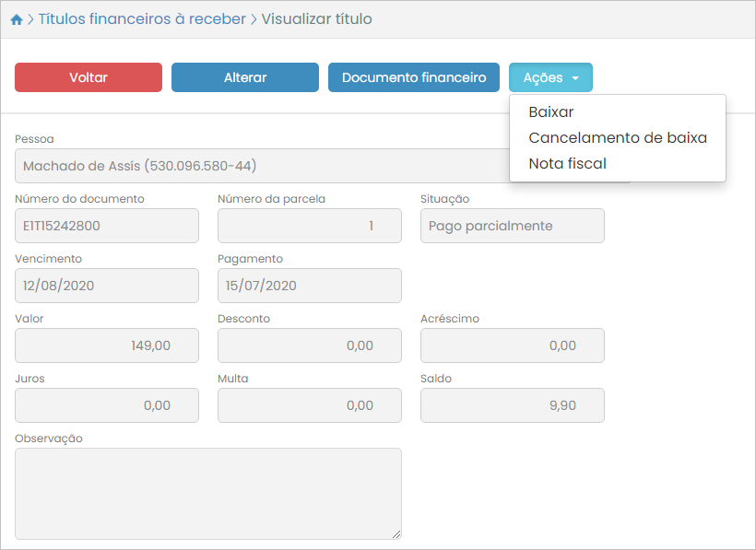Click the Observação textarea resize handle
This screenshot has height=550, width=756.
coord(396,534)
